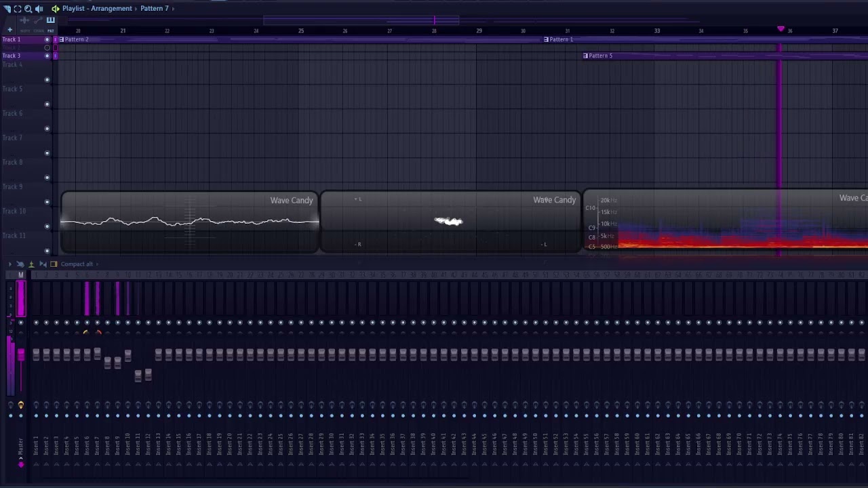This screenshot has height=488, width=868.
Task: Click the fourth icon in mixer toolbar
Action: pos(43,264)
